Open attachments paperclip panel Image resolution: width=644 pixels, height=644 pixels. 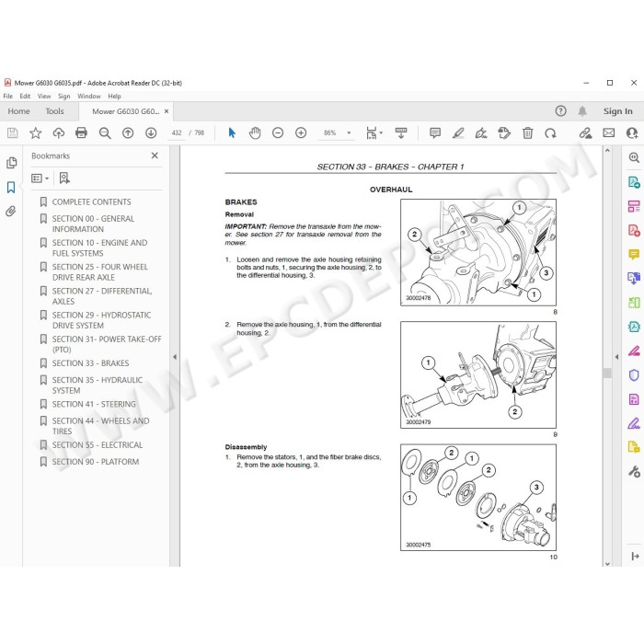click(11, 211)
